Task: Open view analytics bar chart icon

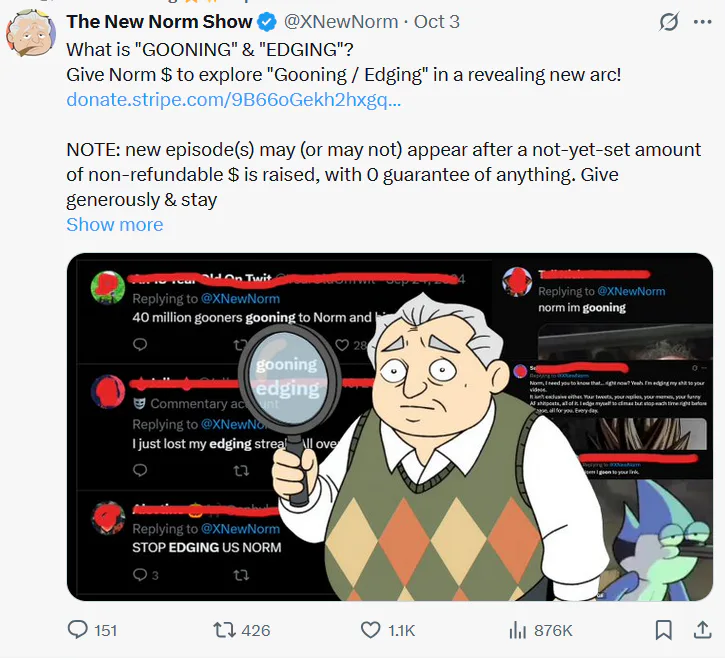Action: [x=517, y=630]
